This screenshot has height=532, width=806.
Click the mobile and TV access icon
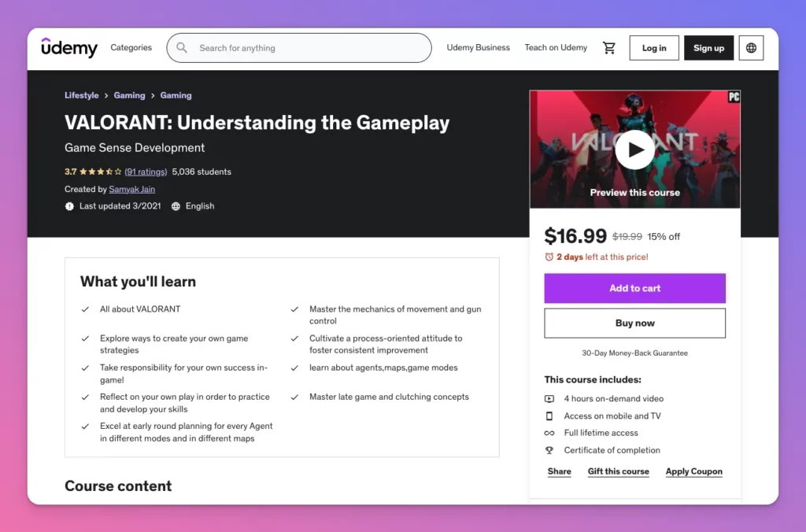tap(549, 416)
